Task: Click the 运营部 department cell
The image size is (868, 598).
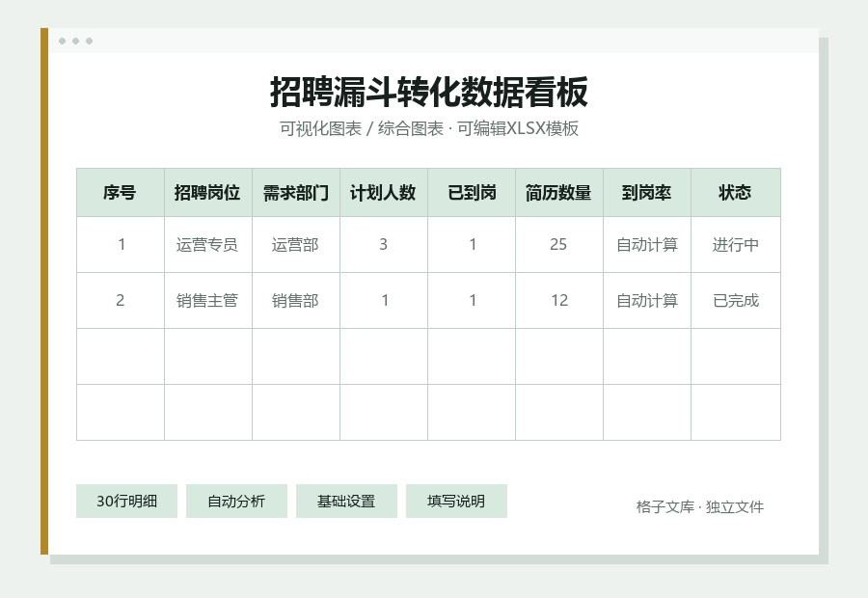Action: click(x=296, y=245)
